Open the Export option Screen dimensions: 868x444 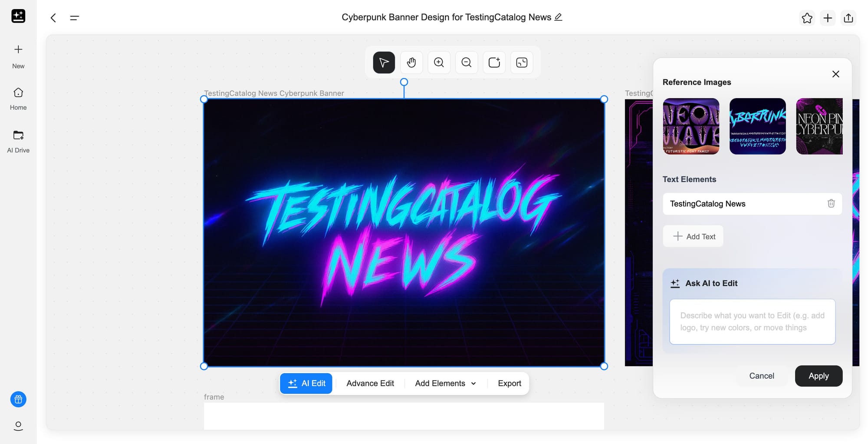(509, 383)
